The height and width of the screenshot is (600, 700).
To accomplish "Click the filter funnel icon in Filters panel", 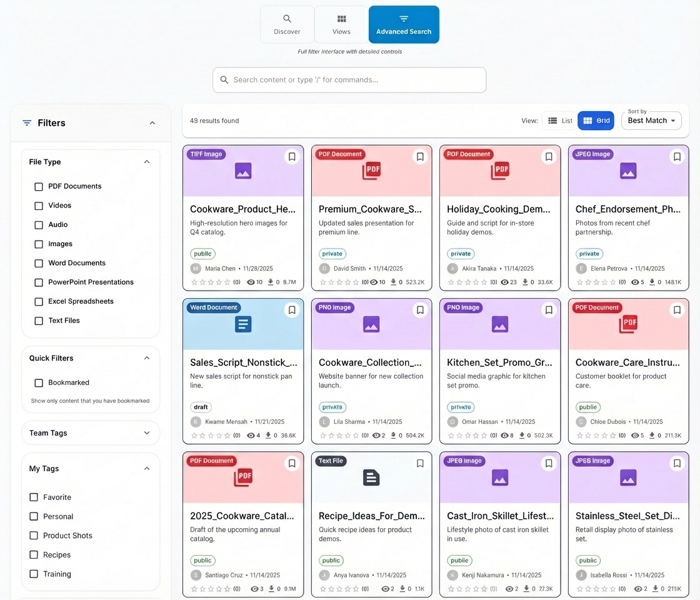I will 26,122.
